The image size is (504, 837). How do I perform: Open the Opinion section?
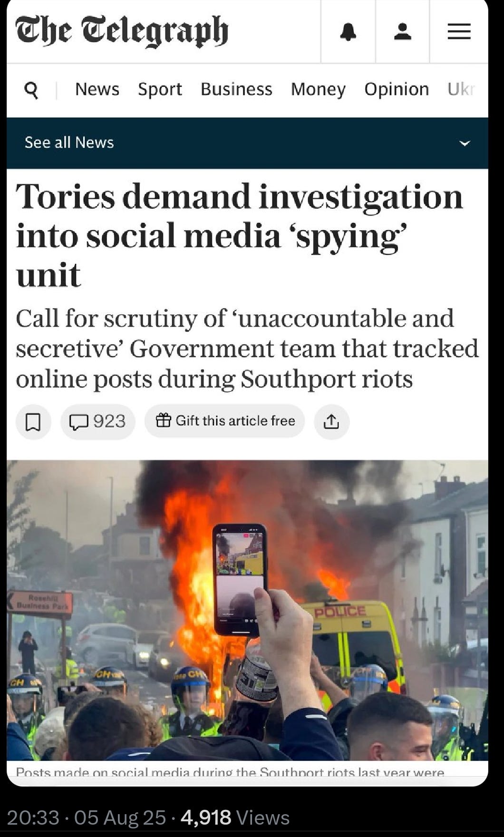[397, 89]
